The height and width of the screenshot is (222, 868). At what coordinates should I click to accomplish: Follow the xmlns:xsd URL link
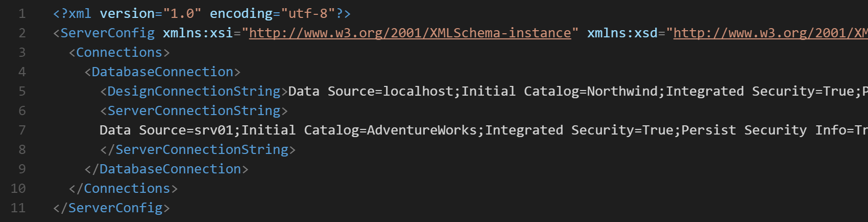click(x=770, y=33)
